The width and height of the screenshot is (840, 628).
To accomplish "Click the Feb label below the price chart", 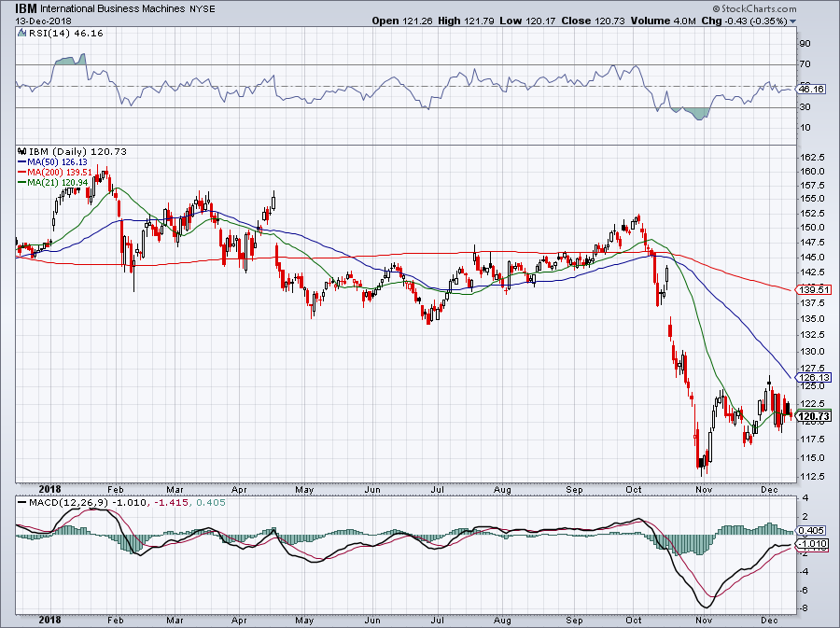I will pos(115,489).
